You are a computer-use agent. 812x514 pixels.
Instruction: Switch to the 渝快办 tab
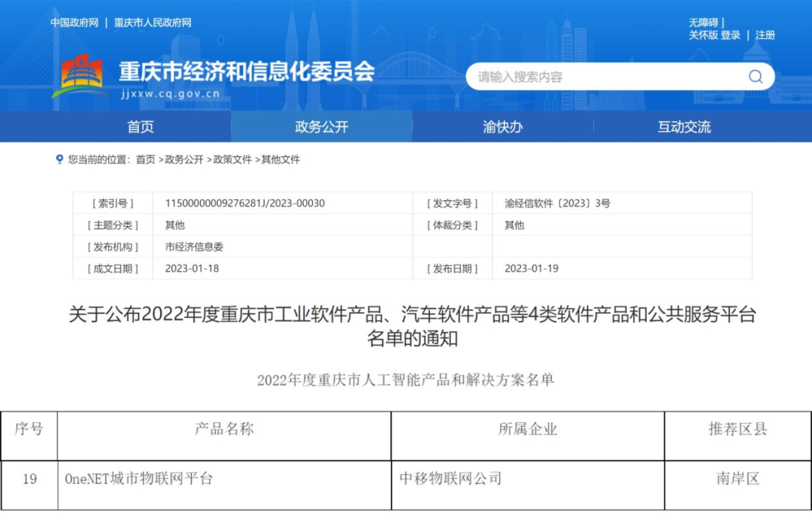point(501,127)
